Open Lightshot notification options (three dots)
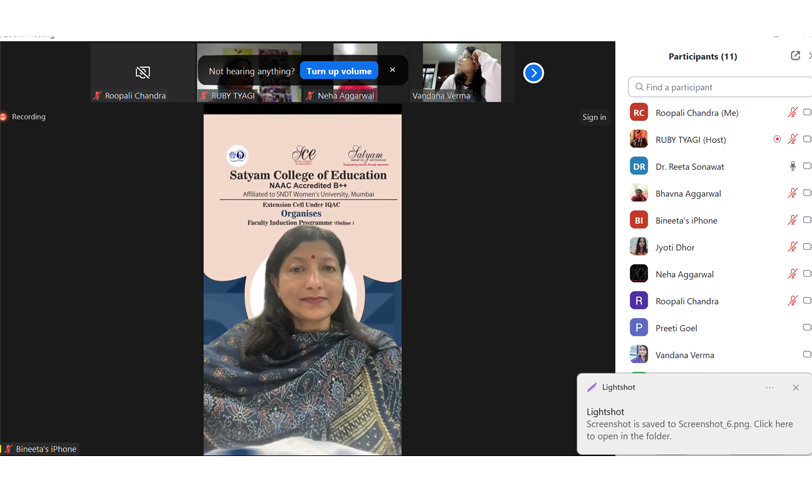This screenshot has height=504, width=812. pyautogui.click(x=770, y=388)
